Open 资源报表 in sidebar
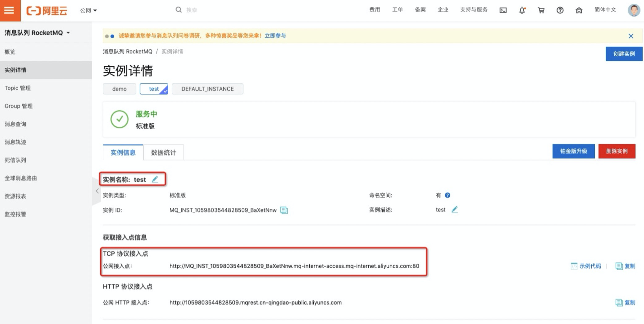This screenshot has width=644, height=324. [x=46, y=196]
